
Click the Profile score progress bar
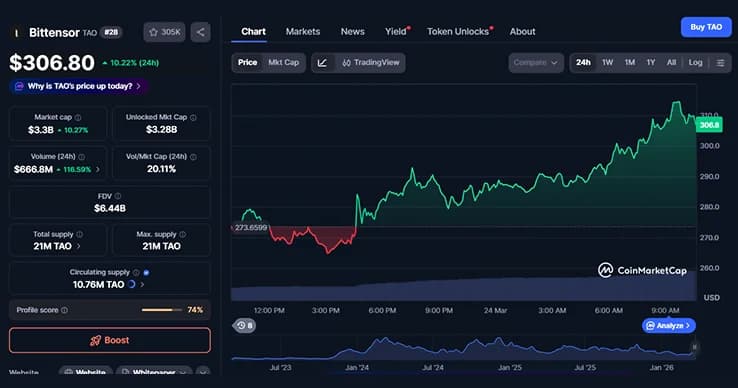click(x=161, y=310)
